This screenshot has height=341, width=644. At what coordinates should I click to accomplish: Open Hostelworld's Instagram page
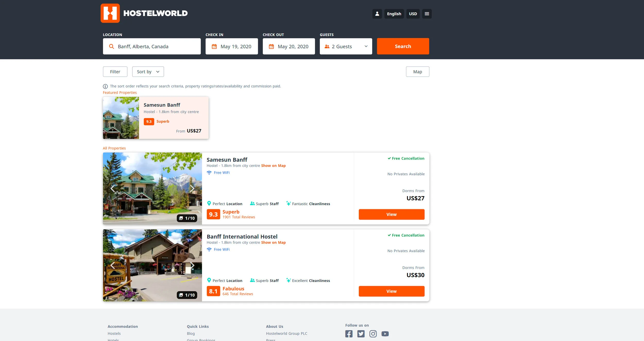click(x=373, y=334)
